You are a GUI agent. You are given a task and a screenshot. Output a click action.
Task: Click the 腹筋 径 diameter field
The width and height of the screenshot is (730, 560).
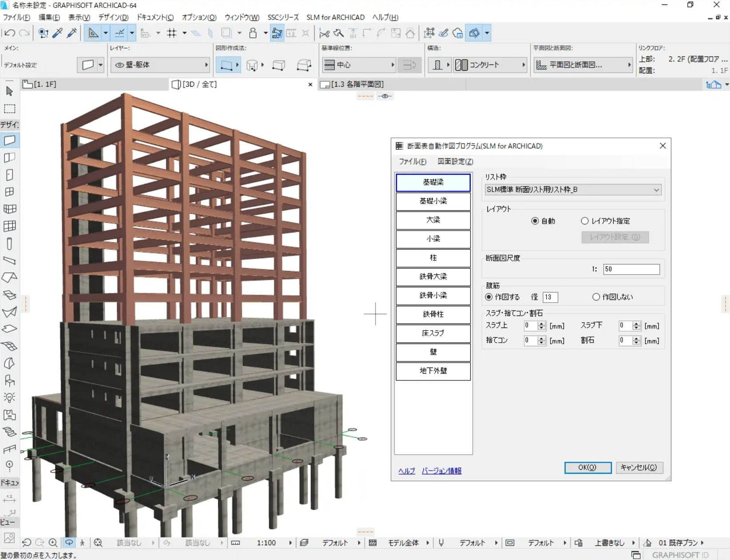point(550,297)
